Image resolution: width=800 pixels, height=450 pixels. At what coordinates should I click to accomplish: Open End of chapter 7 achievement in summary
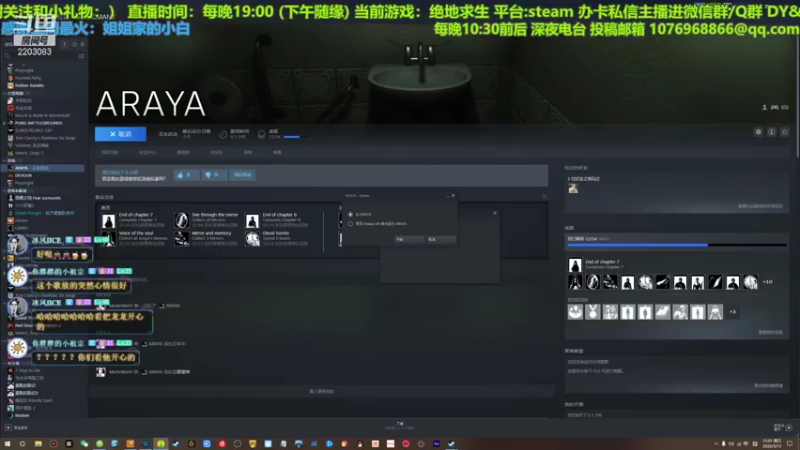134,220
